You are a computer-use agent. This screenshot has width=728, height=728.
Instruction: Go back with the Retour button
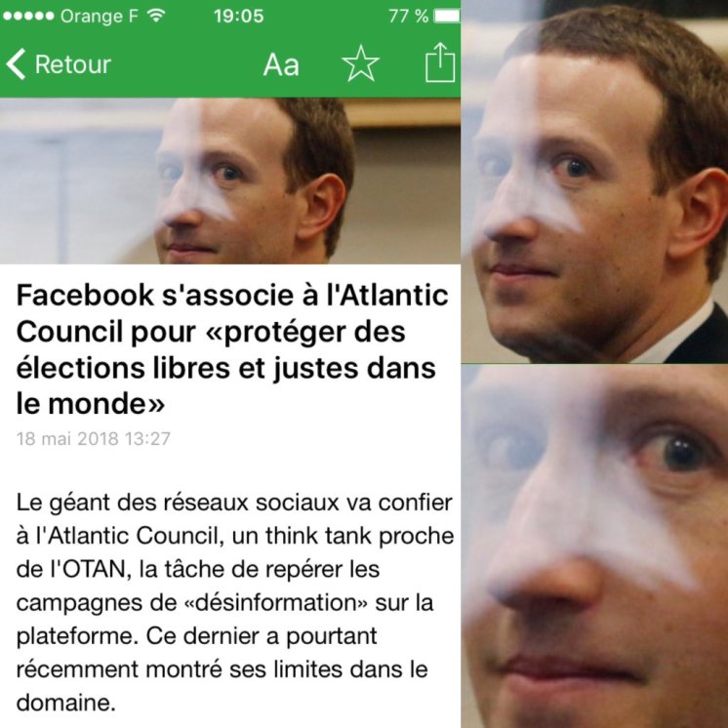(x=59, y=64)
